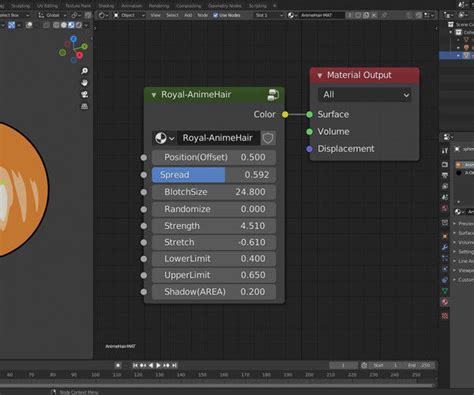The width and height of the screenshot is (474, 395).
Task: Toggle camera view gizmo in viewport
Action: click(x=85, y=95)
